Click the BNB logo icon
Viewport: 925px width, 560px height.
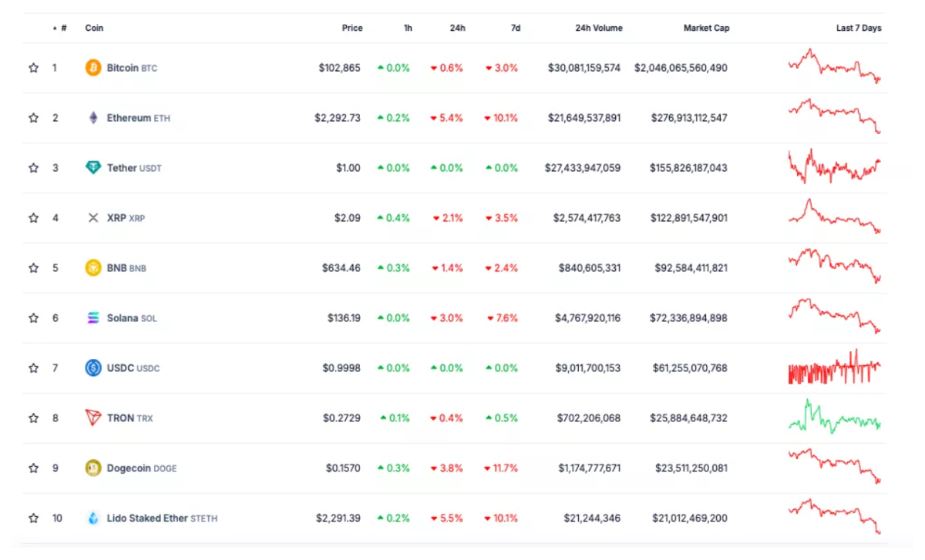click(x=93, y=268)
